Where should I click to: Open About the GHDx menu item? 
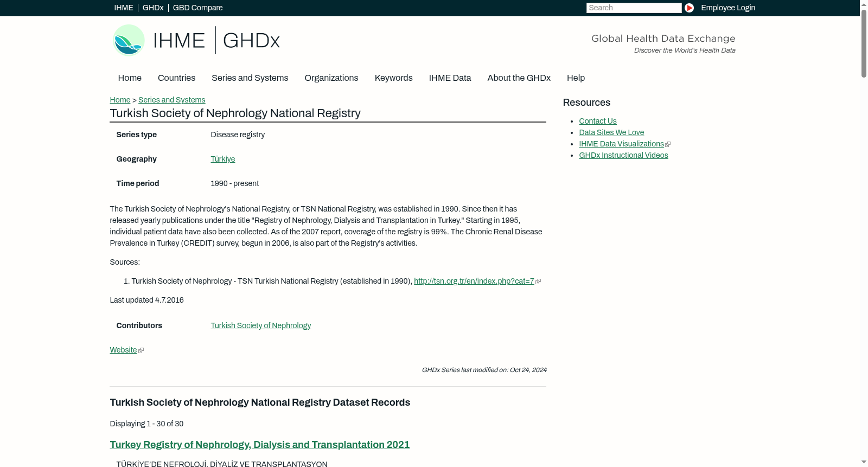(519, 78)
